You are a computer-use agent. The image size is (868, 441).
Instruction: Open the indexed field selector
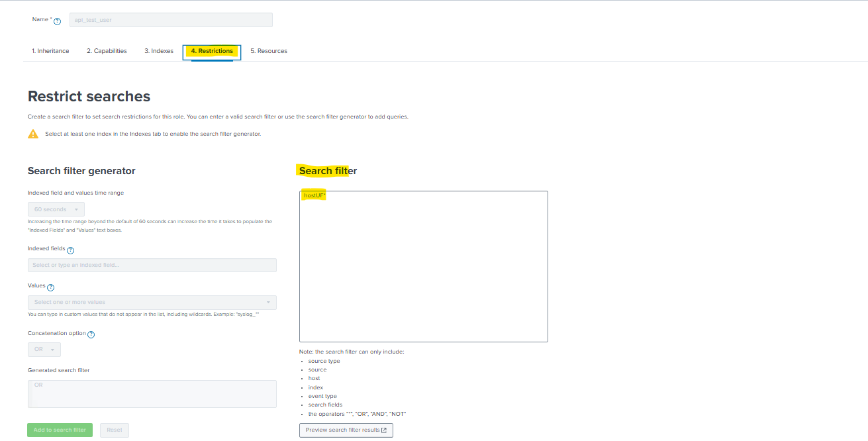pyautogui.click(x=152, y=265)
